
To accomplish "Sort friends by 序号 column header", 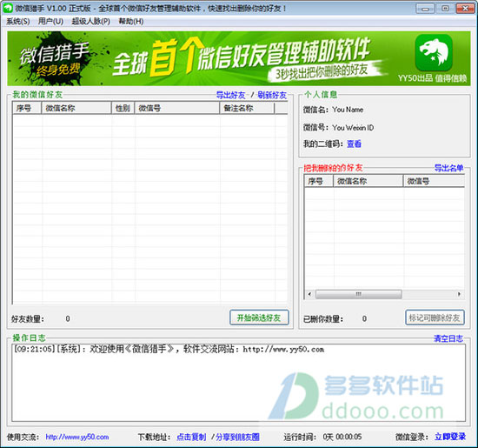I will (x=27, y=108).
